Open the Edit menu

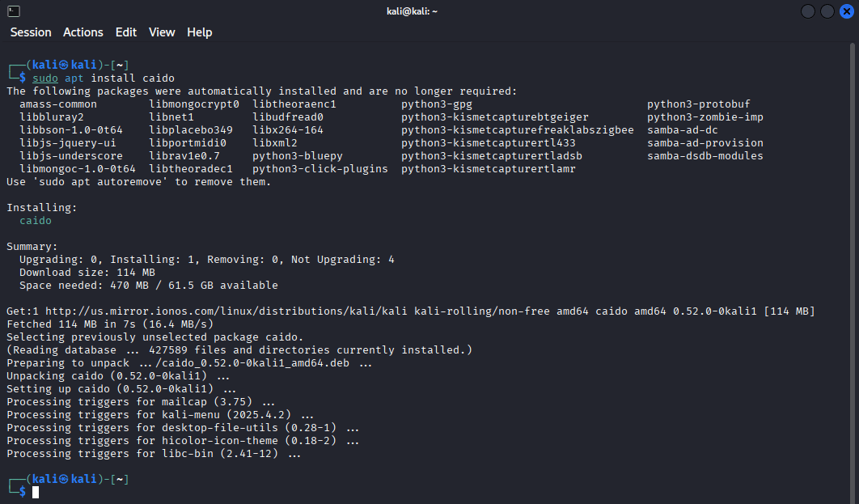(x=125, y=32)
